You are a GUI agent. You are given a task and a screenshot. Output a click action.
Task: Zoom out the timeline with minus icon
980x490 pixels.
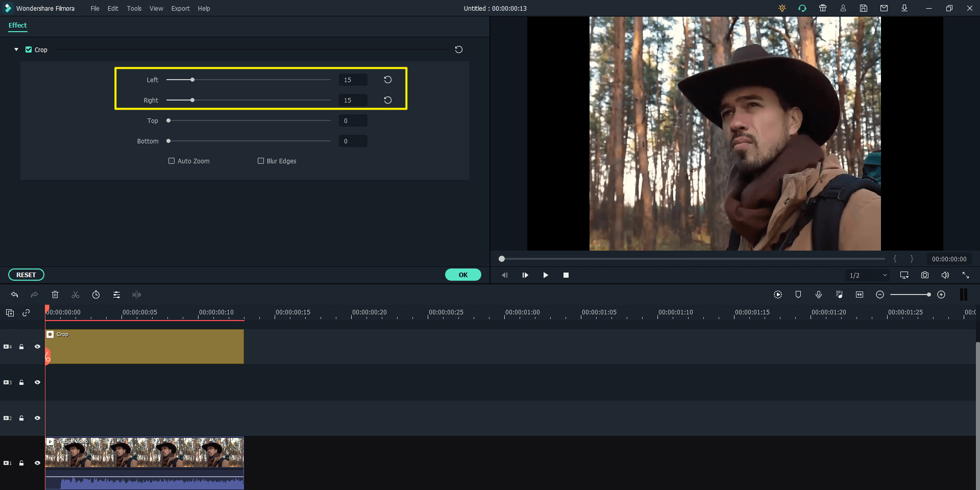(x=880, y=295)
